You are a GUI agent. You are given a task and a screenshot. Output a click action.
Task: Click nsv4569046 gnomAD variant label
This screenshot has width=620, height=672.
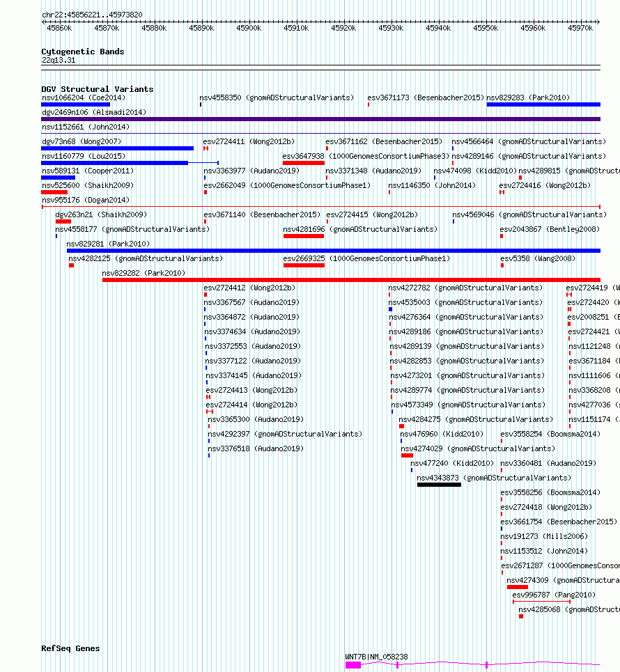pyautogui.click(x=529, y=214)
